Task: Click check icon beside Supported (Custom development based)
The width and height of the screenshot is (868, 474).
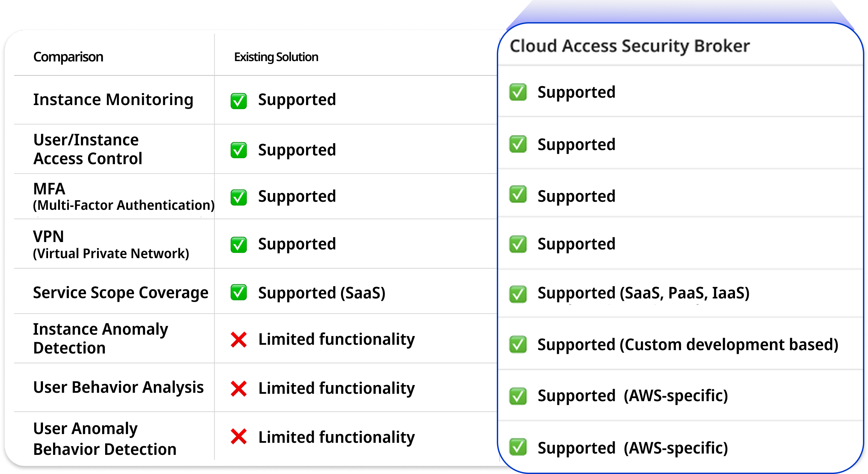Action: [518, 344]
